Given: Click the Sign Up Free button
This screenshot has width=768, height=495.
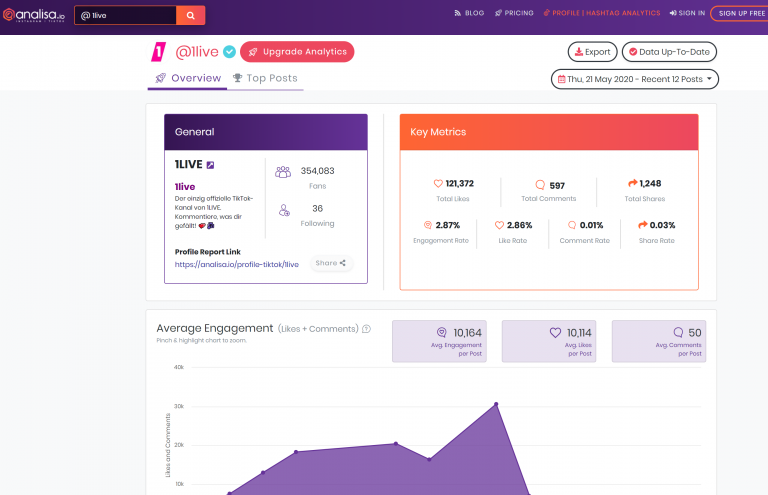Looking at the screenshot, I should pos(740,13).
